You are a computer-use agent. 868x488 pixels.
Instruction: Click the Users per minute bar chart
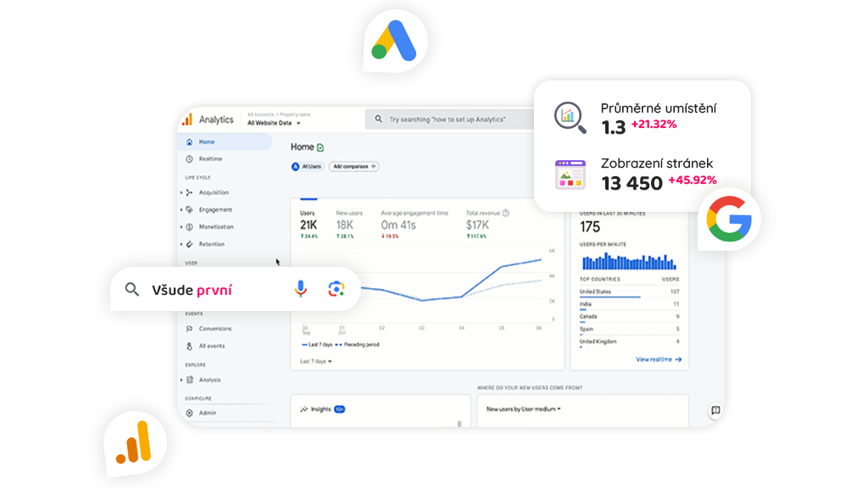pos(629,261)
